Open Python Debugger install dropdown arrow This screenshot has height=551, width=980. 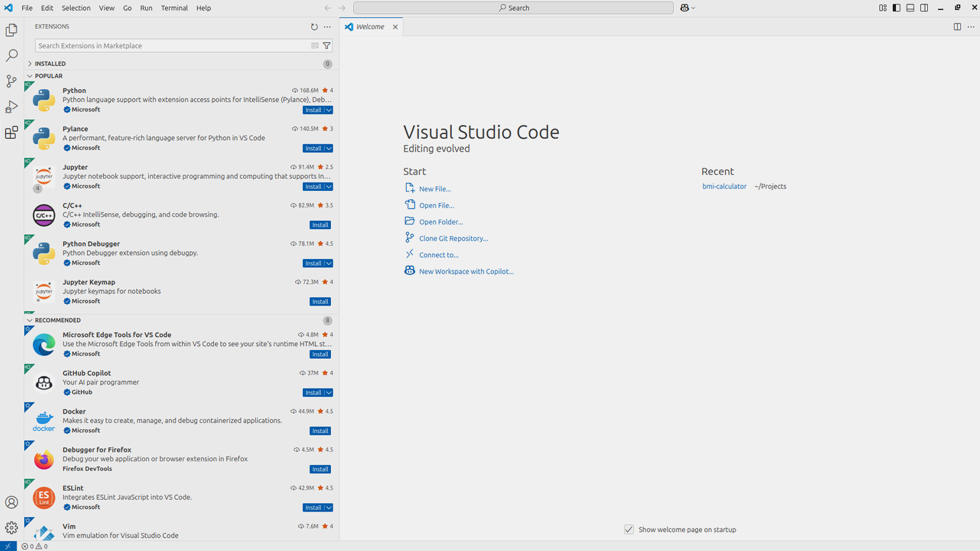[329, 263]
